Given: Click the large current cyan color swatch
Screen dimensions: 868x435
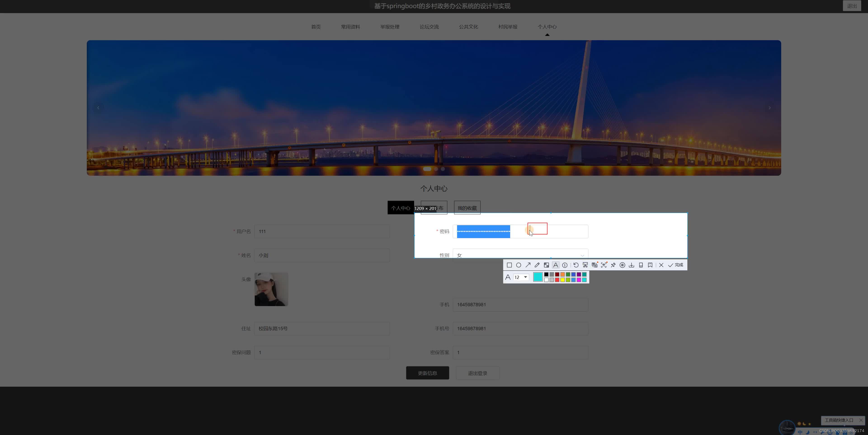Looking at the screenshot, I should pos(538,277).
